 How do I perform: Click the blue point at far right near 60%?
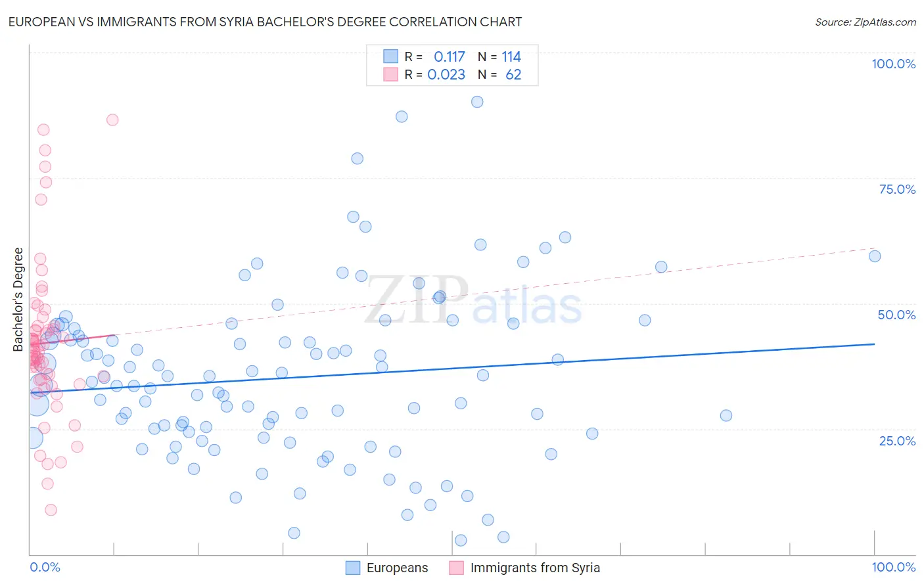(875, 256)
